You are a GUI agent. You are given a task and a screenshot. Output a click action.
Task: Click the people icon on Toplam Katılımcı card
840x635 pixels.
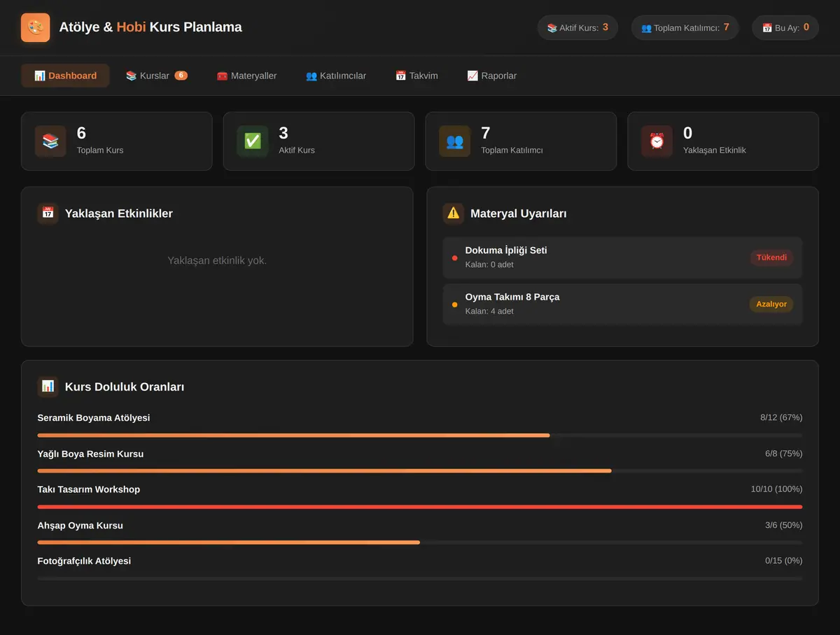pos(455,141)
